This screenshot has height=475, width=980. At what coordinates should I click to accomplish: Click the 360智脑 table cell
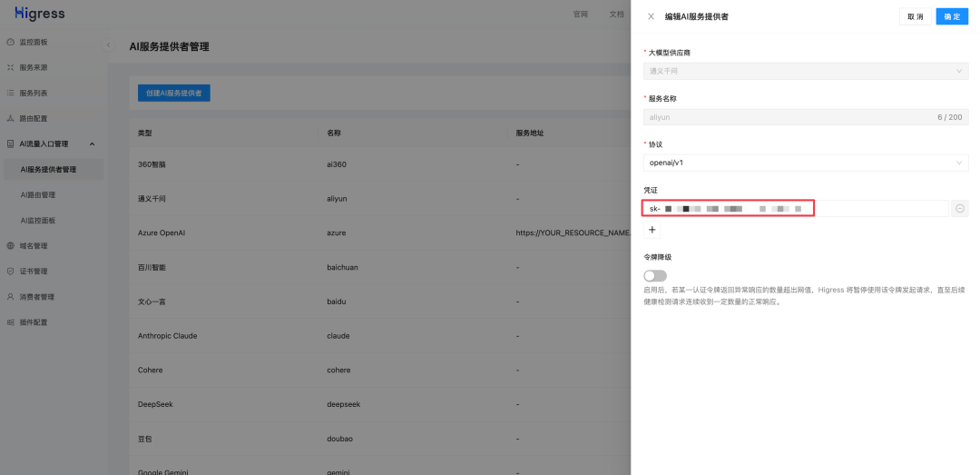point(152,164)
